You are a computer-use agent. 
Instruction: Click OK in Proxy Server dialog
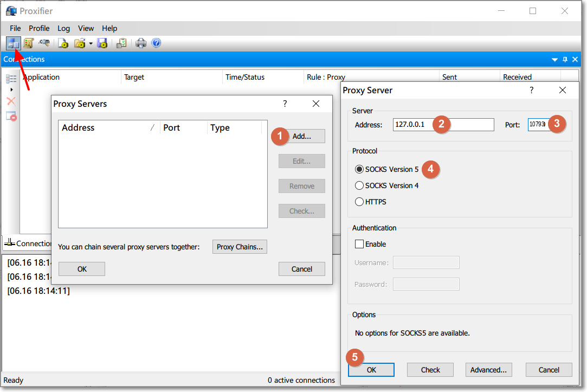click(371, 370)
